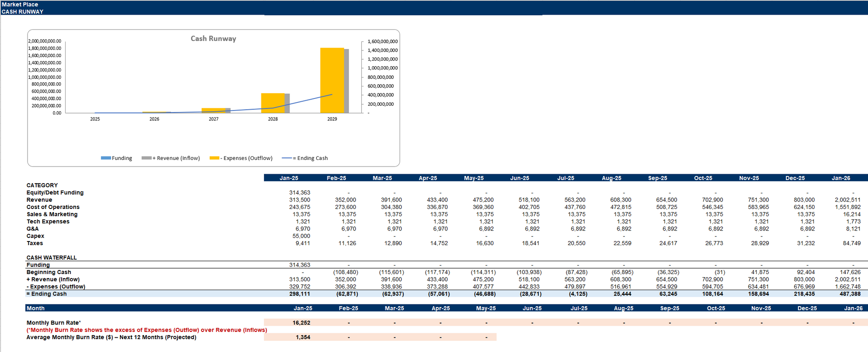Click Dec-25 header in the Month row
This screenshot has height=352, width=868.
coord(807,308)
